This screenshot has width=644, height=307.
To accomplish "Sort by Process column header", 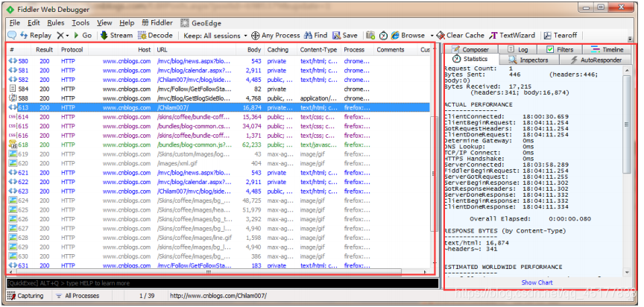I will coord(357,50).
